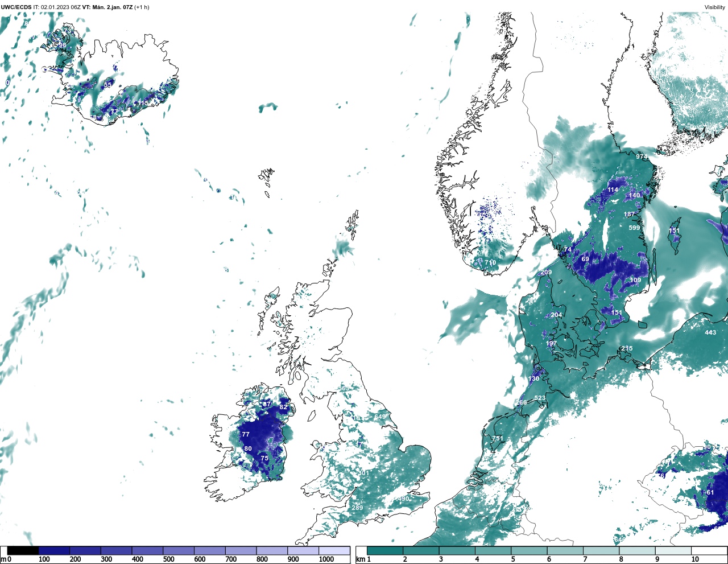Click the 215 visibility value on the map
Image resolution: width=728 pixels, height=564 pixels.
point(627,348)
